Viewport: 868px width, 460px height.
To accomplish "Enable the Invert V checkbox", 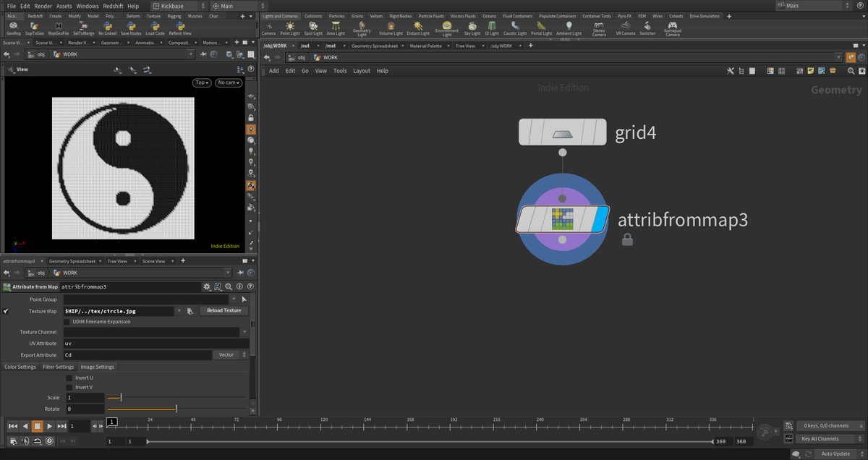I will (69, 387).
